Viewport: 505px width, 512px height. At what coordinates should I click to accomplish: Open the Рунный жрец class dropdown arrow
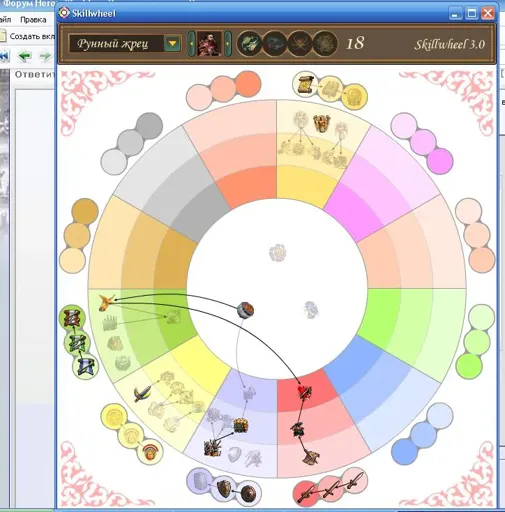click(x=172, y=43)
